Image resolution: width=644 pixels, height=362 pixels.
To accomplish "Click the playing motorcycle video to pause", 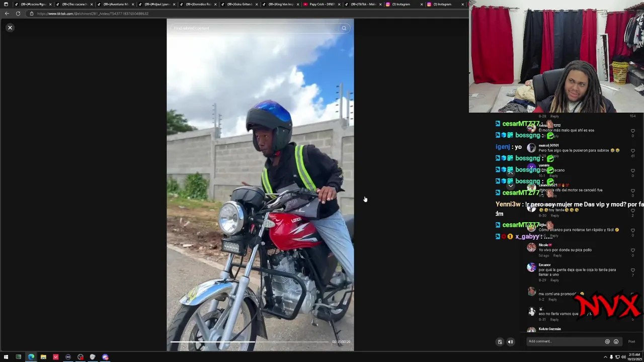I will [260, 185].
